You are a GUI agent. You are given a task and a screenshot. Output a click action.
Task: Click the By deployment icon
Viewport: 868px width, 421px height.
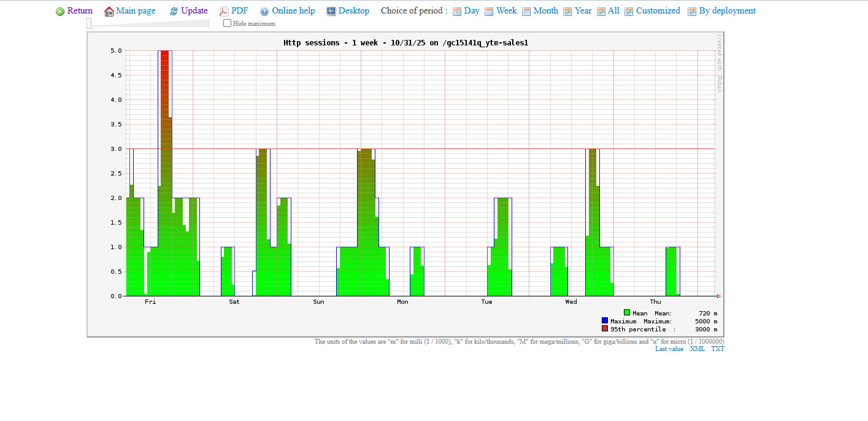tap(692, 12)
